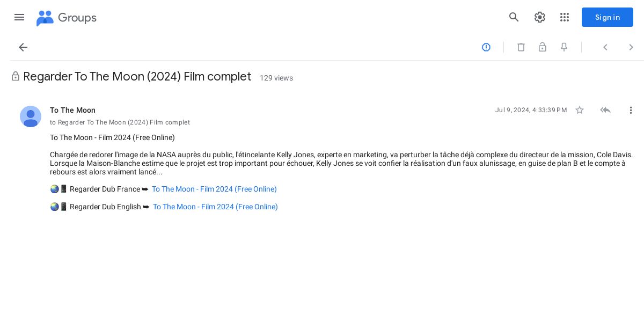Viewport: 644px width, 322px height.
Task: Click the sender's profile avatar
Action: pyautogui.click(x=31, y=116)
